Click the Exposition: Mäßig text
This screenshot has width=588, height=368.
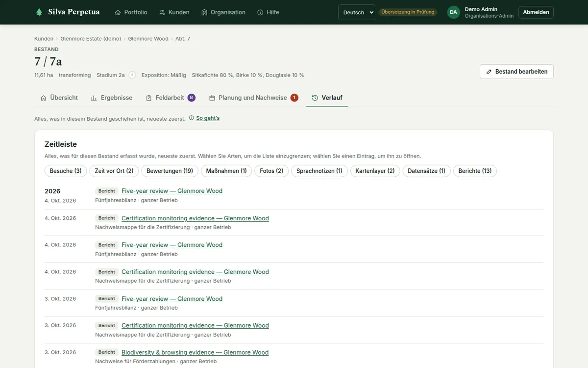click(x=164, y=75)
